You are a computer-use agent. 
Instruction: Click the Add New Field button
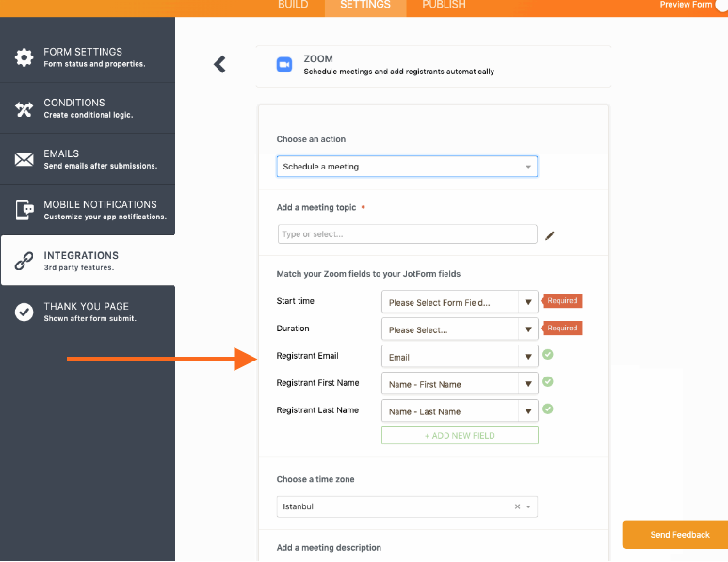[460, 435]
